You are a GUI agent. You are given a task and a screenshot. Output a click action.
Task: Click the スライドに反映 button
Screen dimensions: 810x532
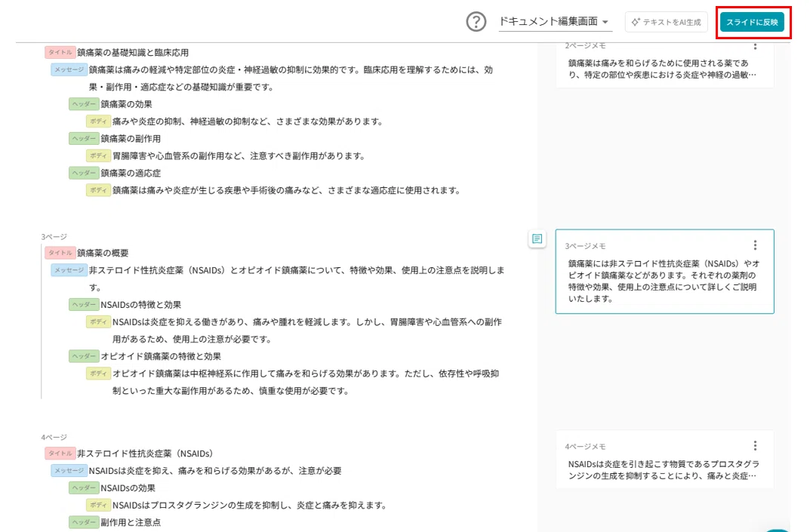click(752, 22)
